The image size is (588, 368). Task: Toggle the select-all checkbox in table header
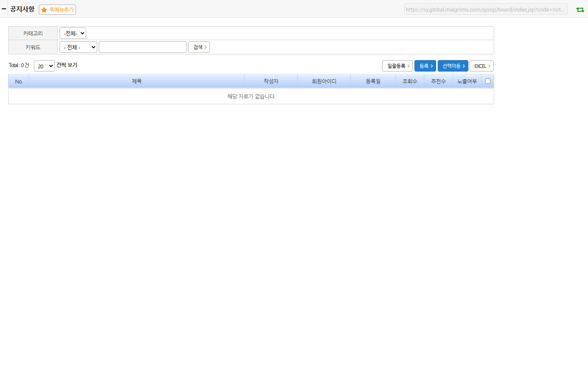[x=488, y=81]
